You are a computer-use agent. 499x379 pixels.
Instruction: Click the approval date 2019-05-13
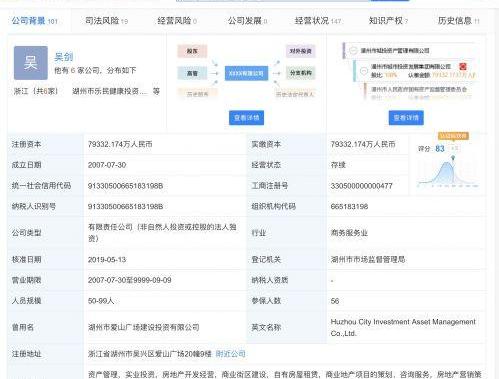[x=107, y=259]
